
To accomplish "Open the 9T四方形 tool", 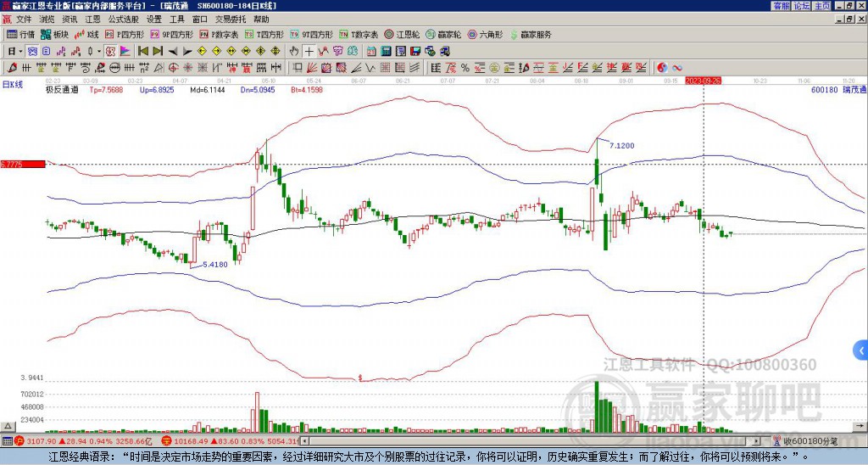I will click(311, 34).
